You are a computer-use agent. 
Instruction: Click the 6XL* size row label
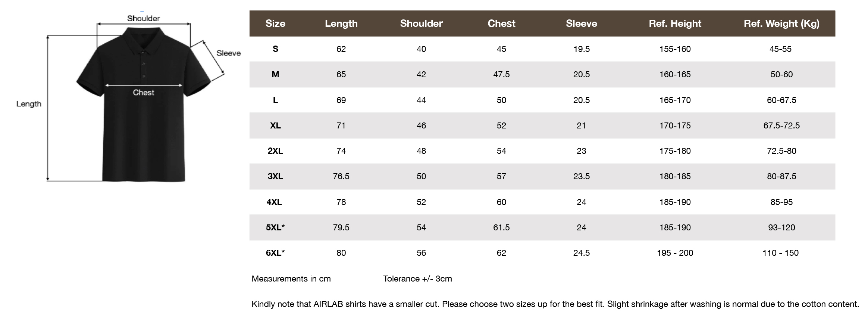[x=275, y=253]
